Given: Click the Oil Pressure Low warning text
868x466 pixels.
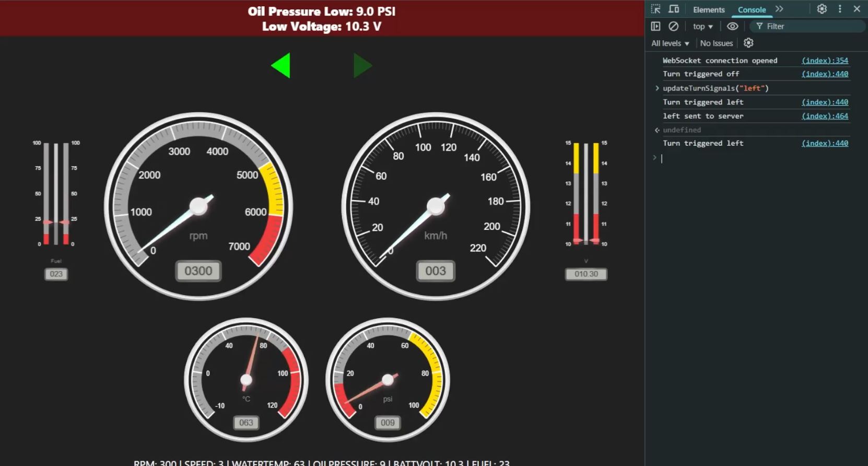Looking at the screenshot, I should [321, 11].
